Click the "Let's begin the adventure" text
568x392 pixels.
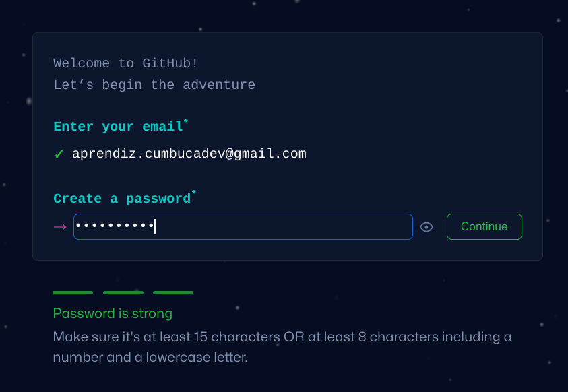(x=154, y=85)
